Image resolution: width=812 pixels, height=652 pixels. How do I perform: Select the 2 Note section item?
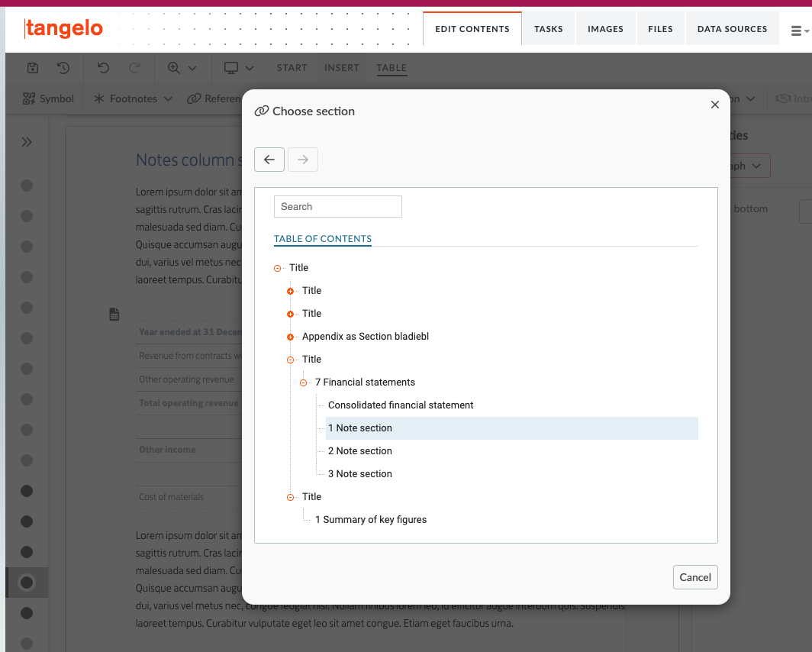(360, 451)
